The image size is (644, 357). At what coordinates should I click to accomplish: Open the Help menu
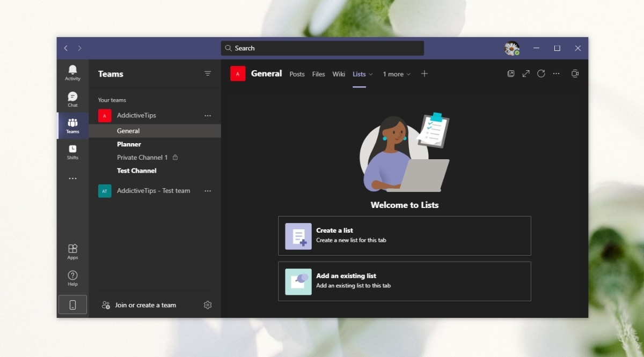tap(72, 278)
